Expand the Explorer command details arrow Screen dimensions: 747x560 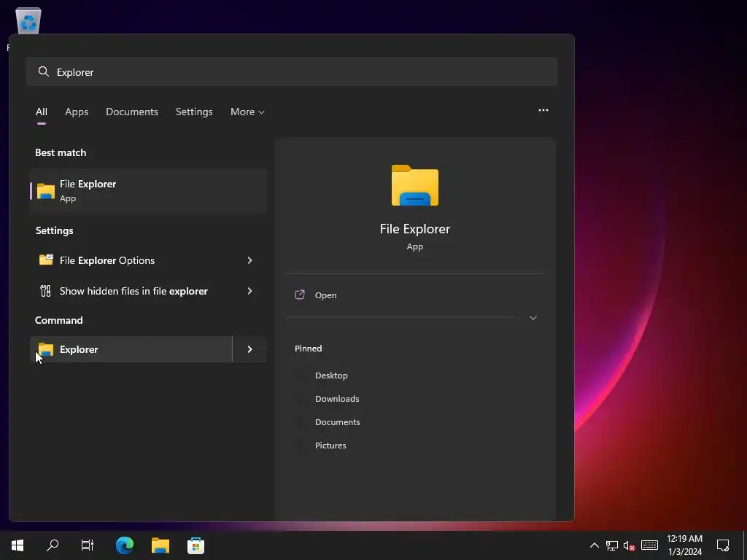(x=249, y=349)
